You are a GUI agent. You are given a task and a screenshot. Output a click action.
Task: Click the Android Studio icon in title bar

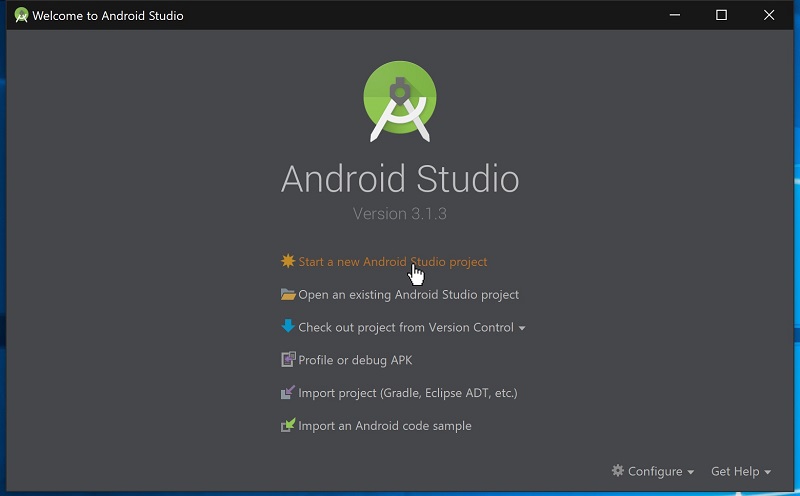[21, 15]
